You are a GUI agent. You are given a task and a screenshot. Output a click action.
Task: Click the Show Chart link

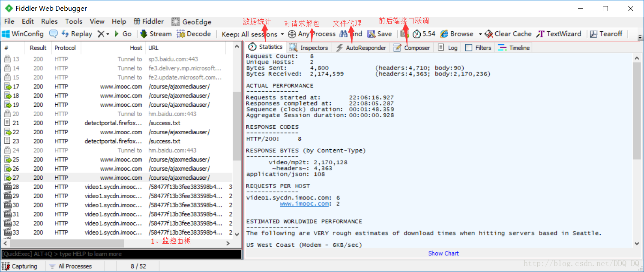tap(443, 254)
